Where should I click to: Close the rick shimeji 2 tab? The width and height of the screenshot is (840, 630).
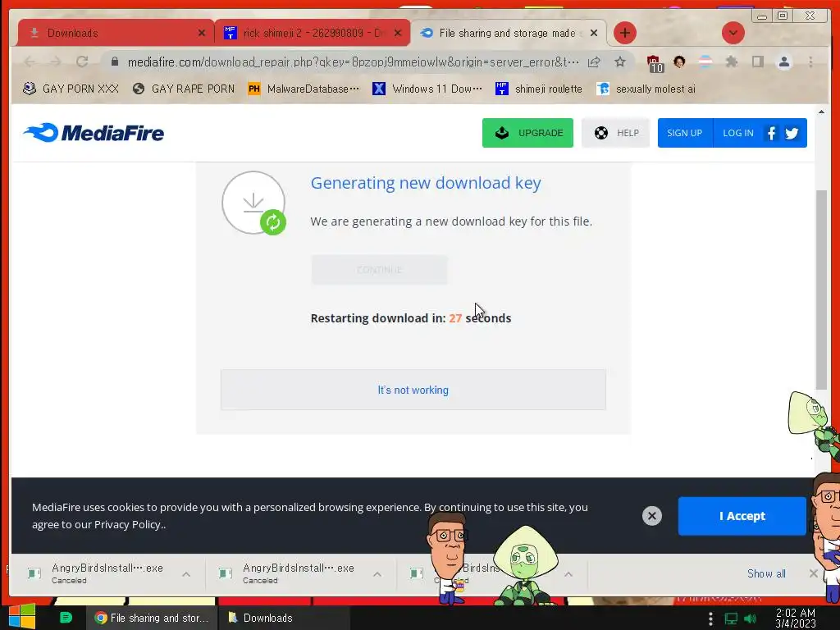tap(398, 33)
